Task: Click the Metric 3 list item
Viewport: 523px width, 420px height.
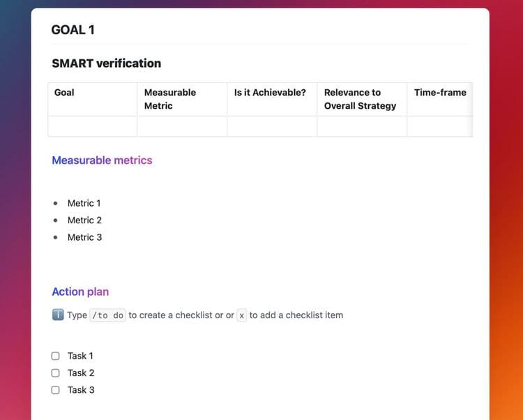Action: pyautogui.click(x=84, y=237)
